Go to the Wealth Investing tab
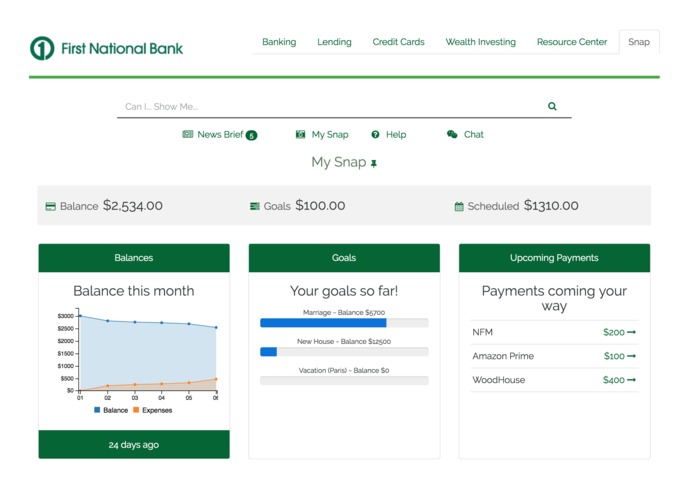The width and height of the screenshot is (695, 494). click(480, 42)
